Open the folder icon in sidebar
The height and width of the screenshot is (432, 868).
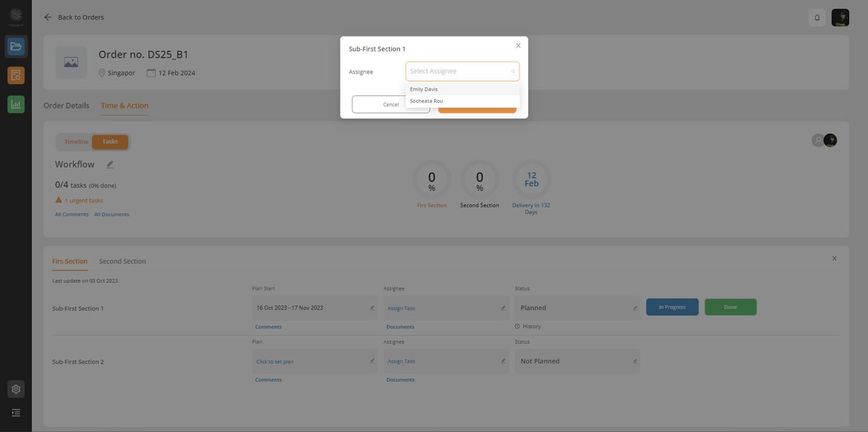pyautogui.click(x=16, y=46)
